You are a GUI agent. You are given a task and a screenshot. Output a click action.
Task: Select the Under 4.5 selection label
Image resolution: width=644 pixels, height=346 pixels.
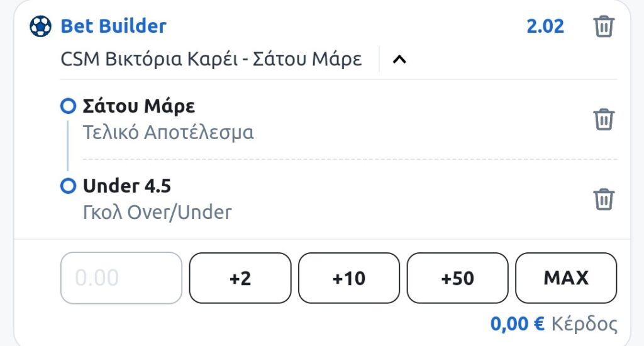point(127,186)
